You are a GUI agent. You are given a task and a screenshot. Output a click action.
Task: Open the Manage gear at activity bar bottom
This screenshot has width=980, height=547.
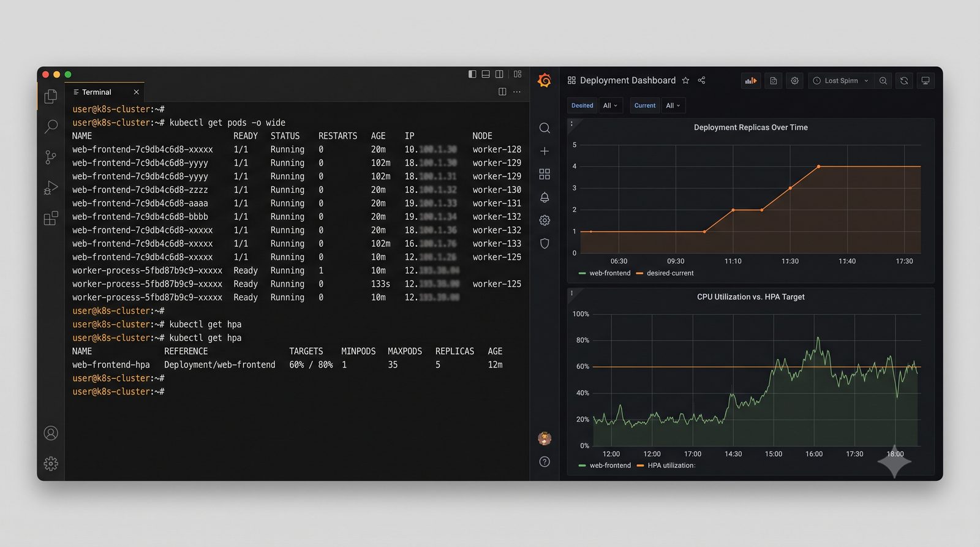pos(51,464)
